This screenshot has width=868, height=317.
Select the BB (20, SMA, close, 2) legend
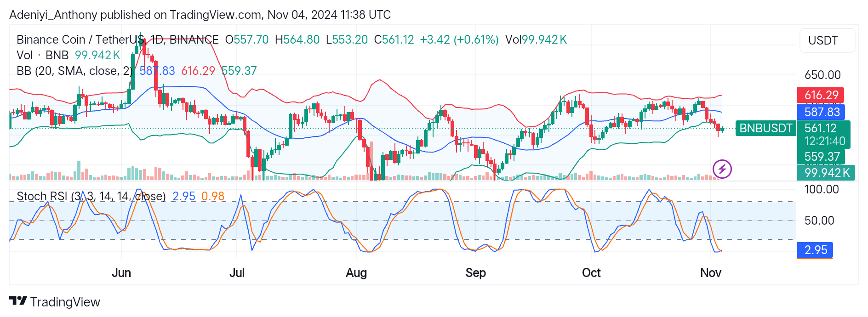tap(75, 71)
